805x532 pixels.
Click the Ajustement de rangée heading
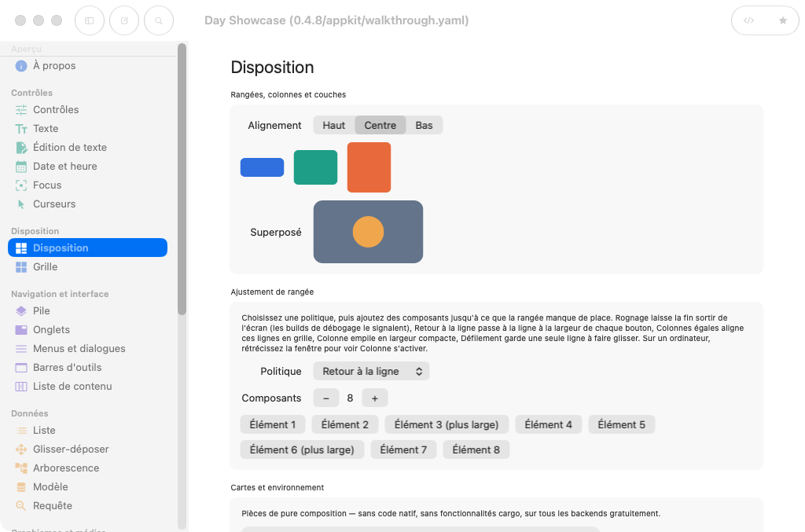(x=272, y=292)
